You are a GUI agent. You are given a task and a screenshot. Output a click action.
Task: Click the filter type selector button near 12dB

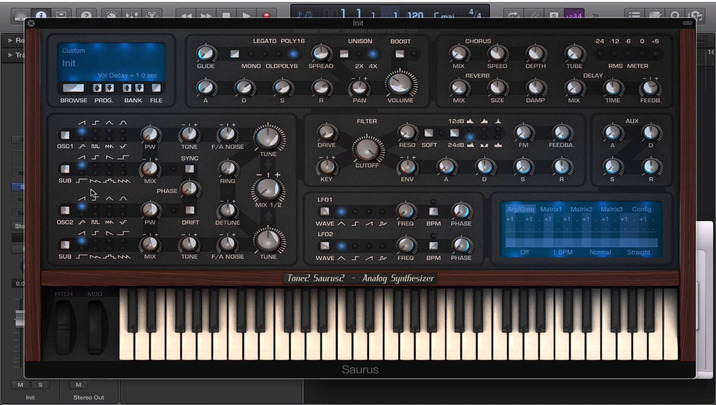click(454, 133)
